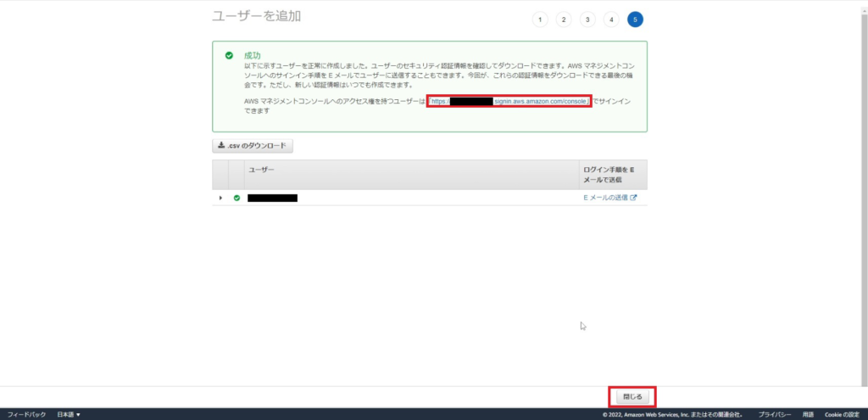Click the green success checkmark icon
This screenshot has height=420, width=868.
tap(229, 55)
